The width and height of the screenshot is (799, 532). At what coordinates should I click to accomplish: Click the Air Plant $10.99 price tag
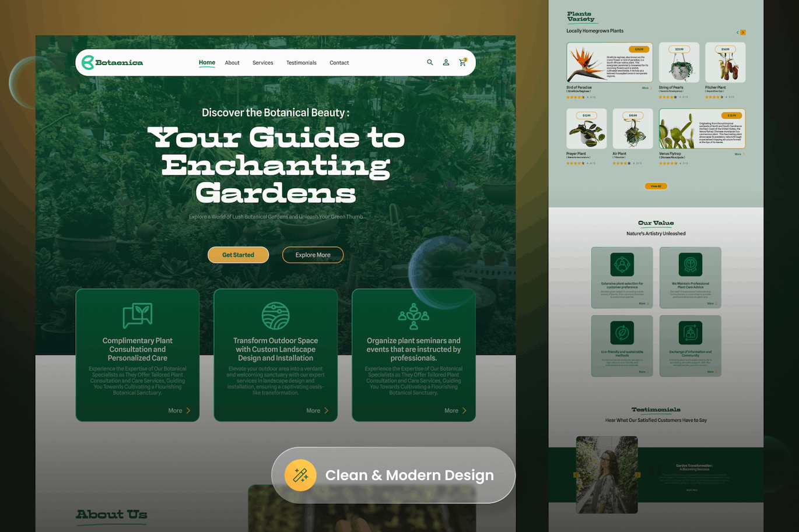point(633,115)
